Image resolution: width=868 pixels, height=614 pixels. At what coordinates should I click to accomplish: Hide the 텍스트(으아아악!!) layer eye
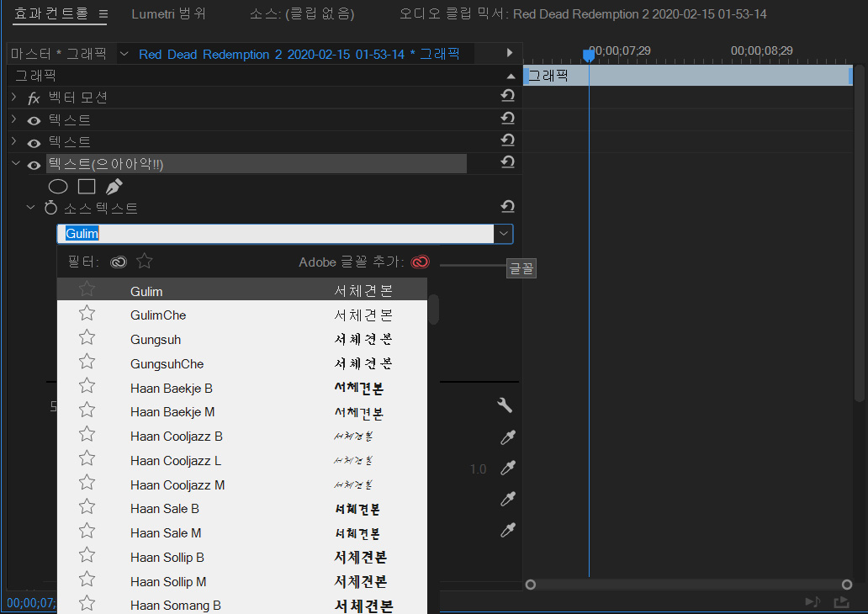click(x=34, y=166)
